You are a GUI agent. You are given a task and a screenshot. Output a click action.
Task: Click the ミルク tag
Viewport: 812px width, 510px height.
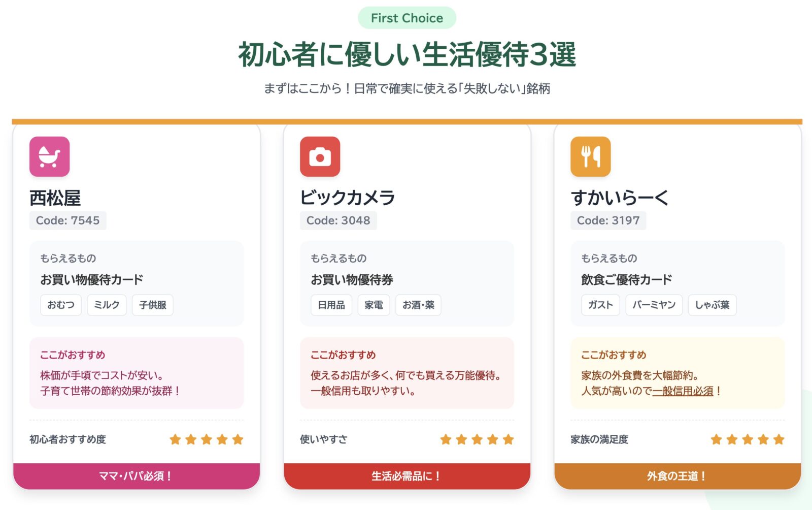tap(107, 305)
